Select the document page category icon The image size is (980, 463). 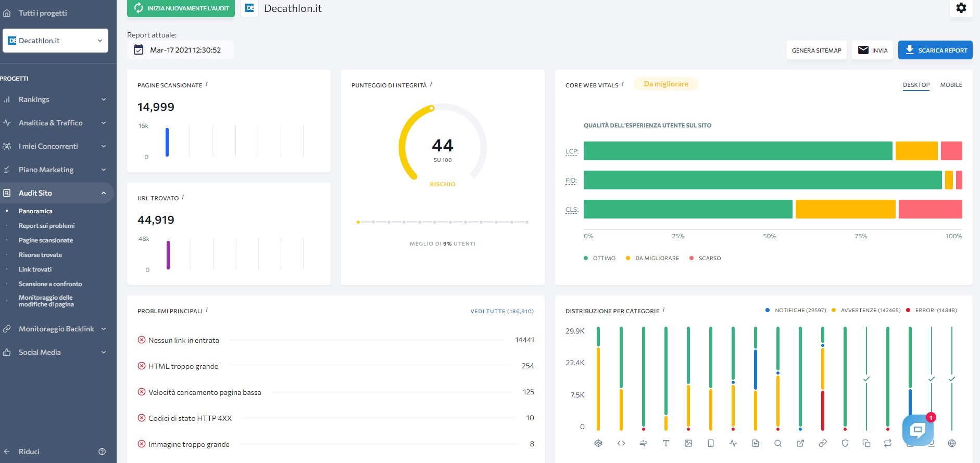(756, 443)
